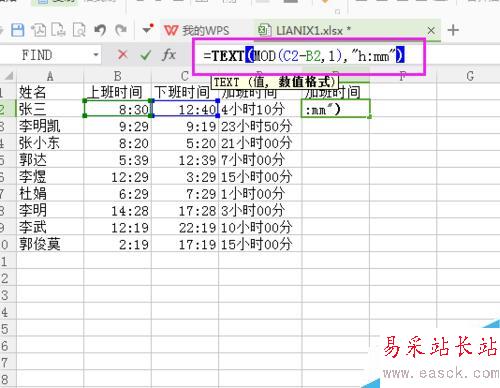
Task: Click the 17:28 cell
Action: click(185, 210)
